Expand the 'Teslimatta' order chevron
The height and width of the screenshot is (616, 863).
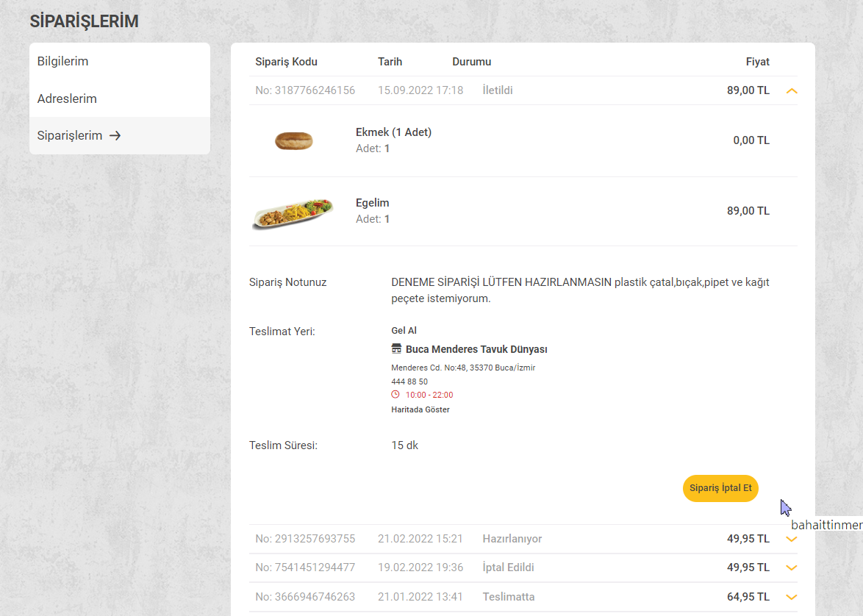pos(792,597)
